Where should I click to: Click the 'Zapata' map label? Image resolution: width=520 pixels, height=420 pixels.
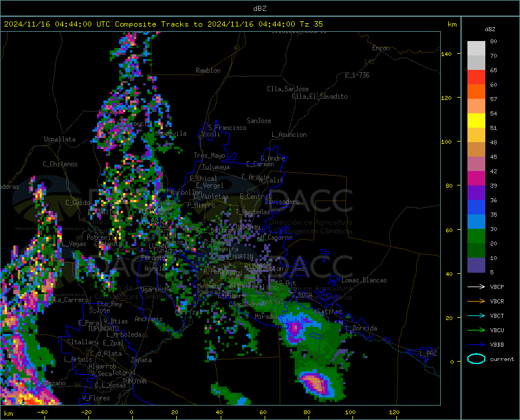[x=142, y=360]
